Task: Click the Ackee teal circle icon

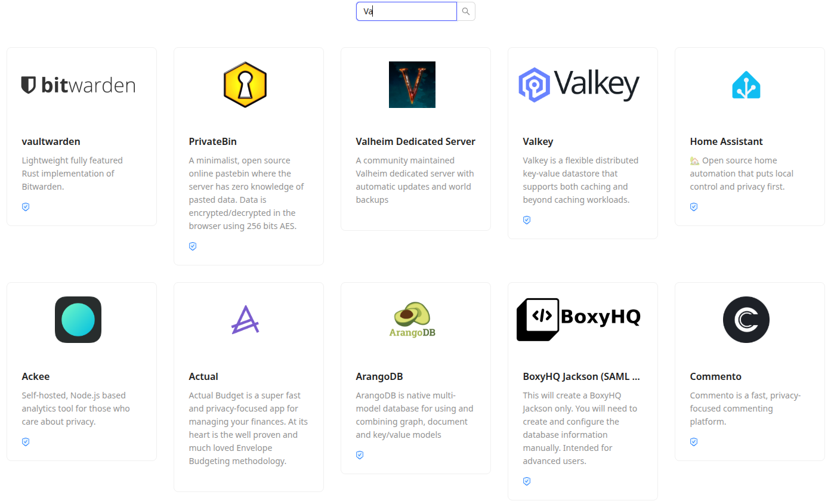Action: tap(78, 320)
